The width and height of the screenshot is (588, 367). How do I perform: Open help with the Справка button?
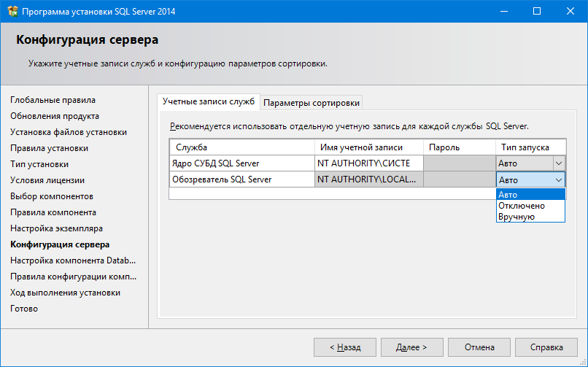[547, 347]
